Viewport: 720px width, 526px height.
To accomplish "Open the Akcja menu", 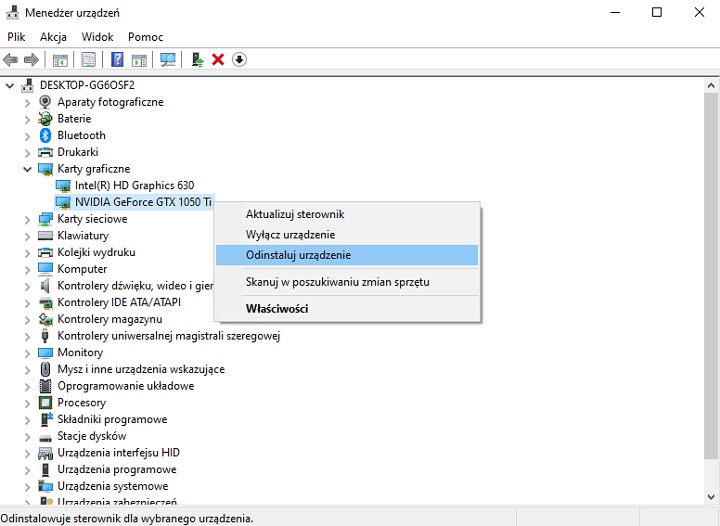I will point(53,37).
